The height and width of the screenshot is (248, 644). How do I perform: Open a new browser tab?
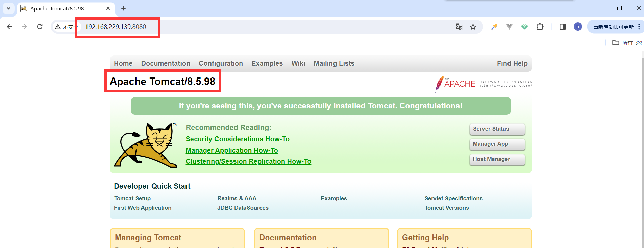point(123,8)
